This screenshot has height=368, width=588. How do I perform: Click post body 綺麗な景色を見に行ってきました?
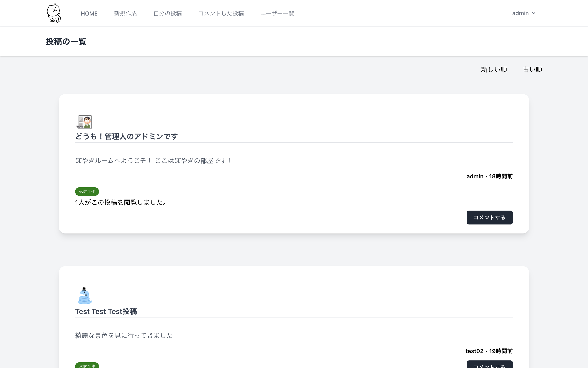tap(124, 335)
